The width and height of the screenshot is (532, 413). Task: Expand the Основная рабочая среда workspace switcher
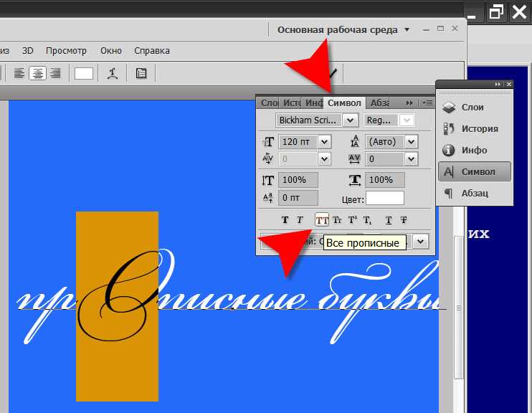(x=343, y=30)
